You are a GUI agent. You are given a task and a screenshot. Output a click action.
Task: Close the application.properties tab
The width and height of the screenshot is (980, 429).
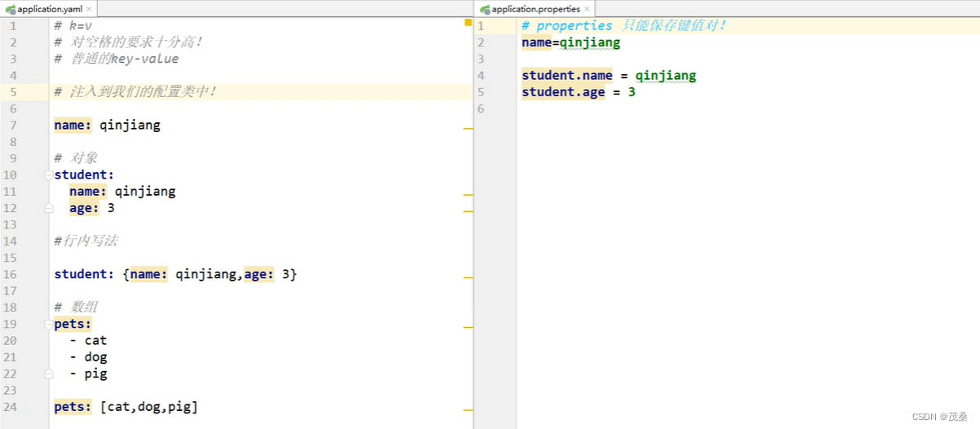coord(587,10)
